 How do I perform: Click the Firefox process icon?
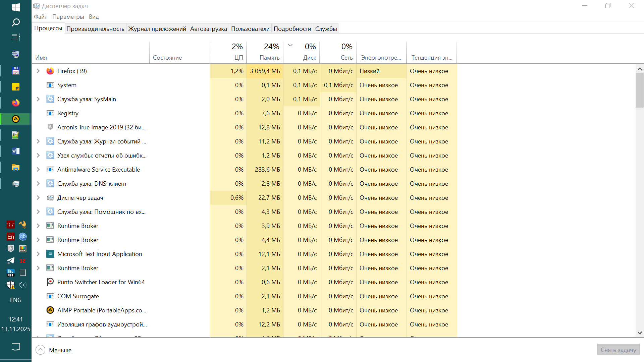(x=50, y=71)
